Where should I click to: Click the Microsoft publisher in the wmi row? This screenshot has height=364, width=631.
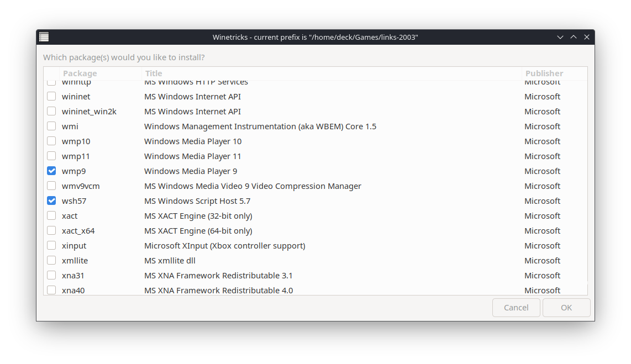[542, 126]
